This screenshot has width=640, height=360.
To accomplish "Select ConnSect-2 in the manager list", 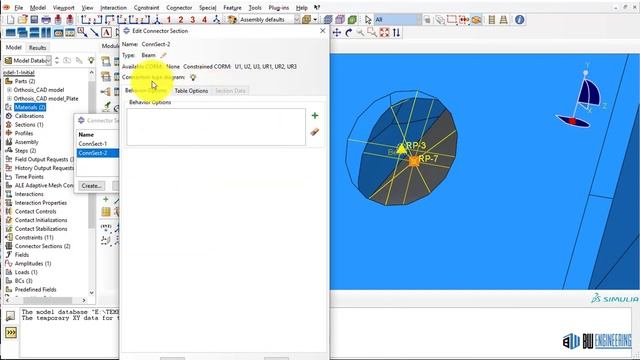I will click(x=98, y=153).
